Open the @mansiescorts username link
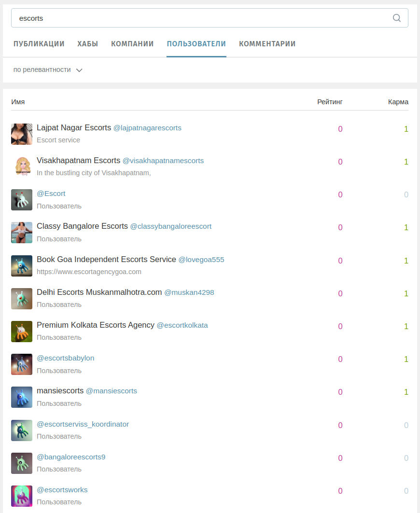420x513 pixels. [112, 391]
